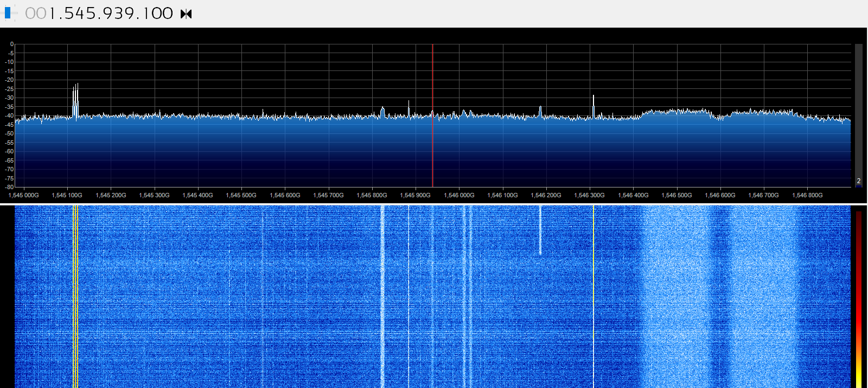Click the first greyed-out leading zero of frequency
Screen dimensions: 868x388
tap(30, 14)
